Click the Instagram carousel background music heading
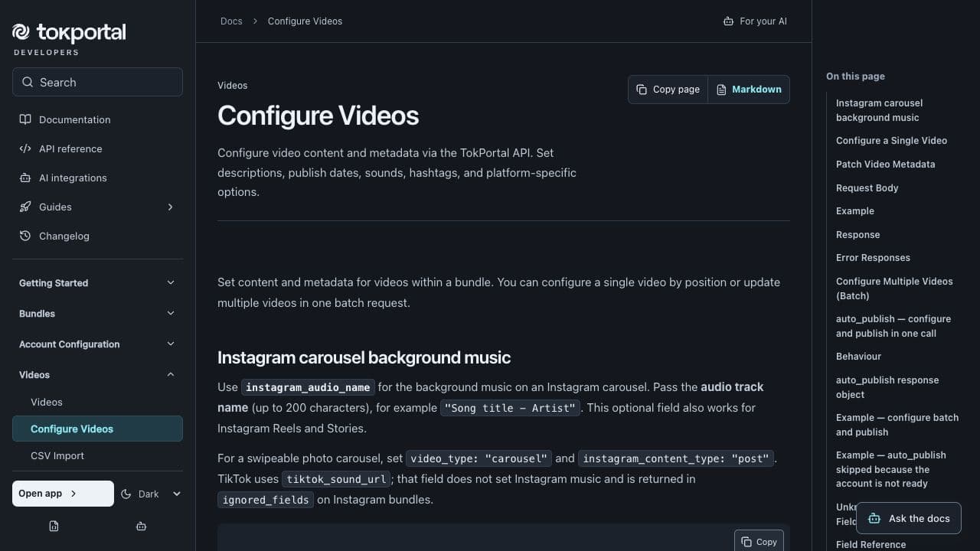The height and width of the screenshot is (551, 980). tap(364, 357)
